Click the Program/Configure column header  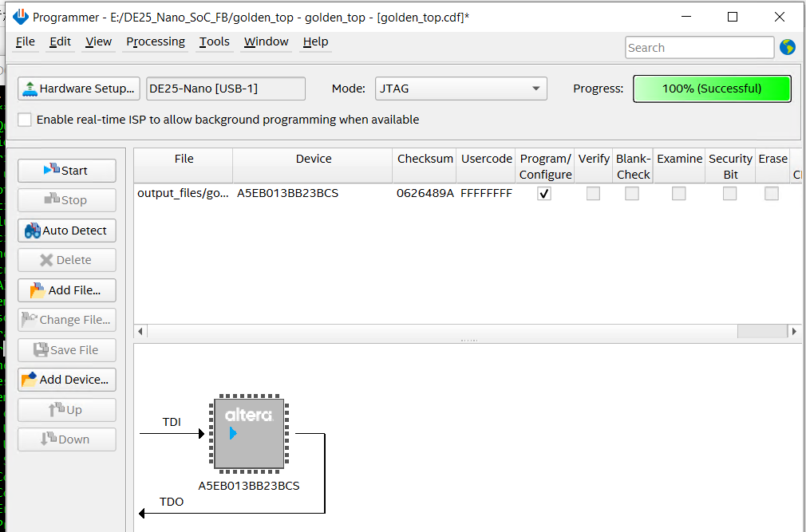pos(545,166)
